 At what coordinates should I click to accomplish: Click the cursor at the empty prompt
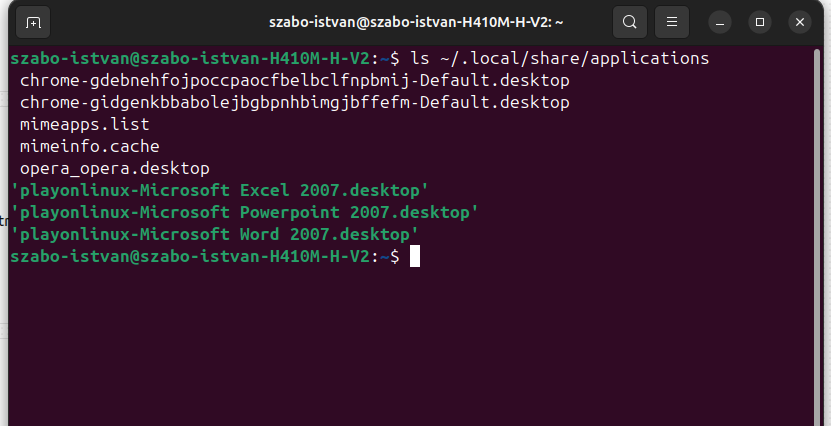[415, 257]
